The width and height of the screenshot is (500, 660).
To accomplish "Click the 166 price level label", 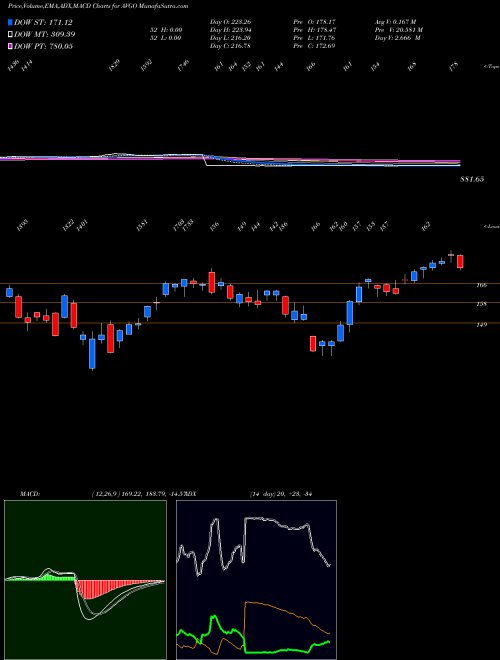I will 482,285.
